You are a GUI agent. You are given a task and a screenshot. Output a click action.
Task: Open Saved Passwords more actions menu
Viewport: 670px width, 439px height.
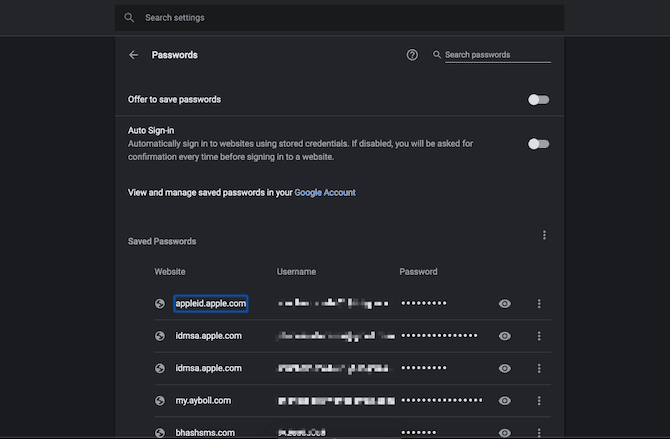tap(544, 236)
